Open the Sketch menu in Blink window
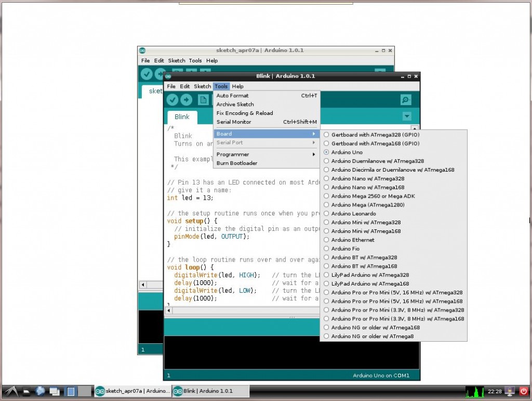Viewport: 532px width, 401px height. point(202,86)
